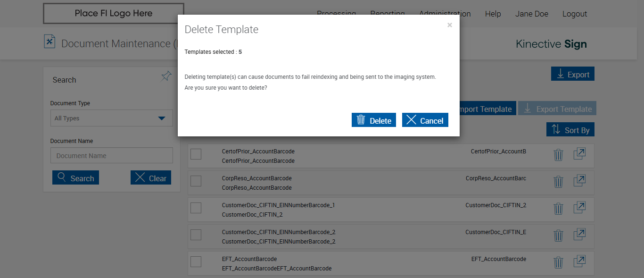The height and width of the screenshot is (278, 644).
Task: Click Logout in the top navigation
Action: (x=575, y=14)
